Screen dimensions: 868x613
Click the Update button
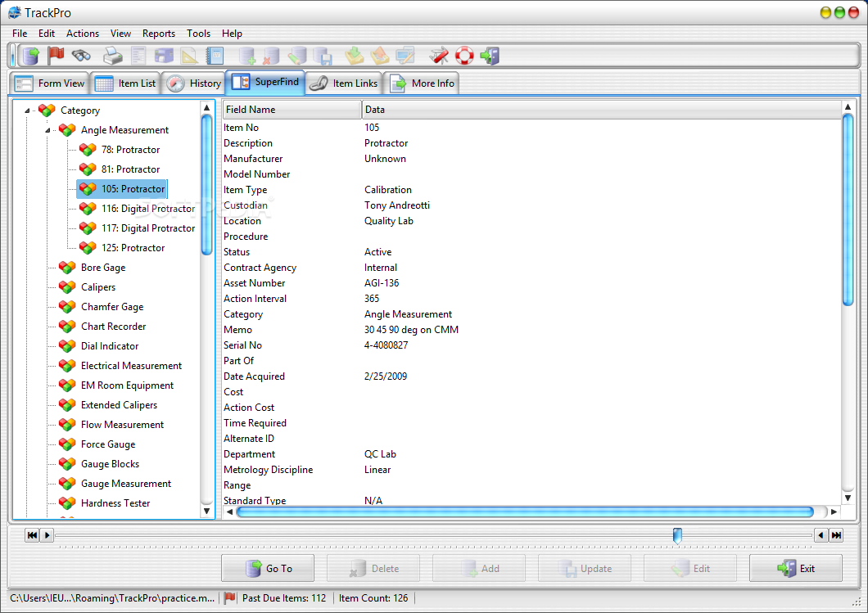click(x=585, y=568)
